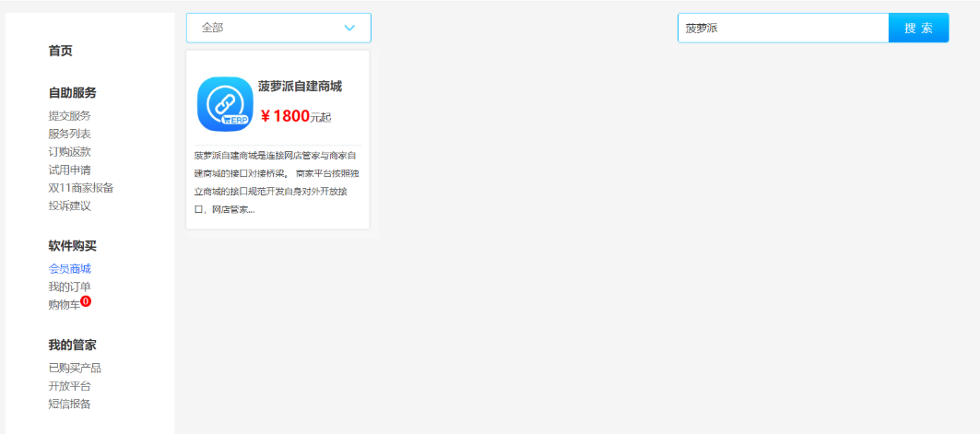Open the 首页 home page
Image resolution: width=980 pixels, height=434 pixels.
[61, 51]
